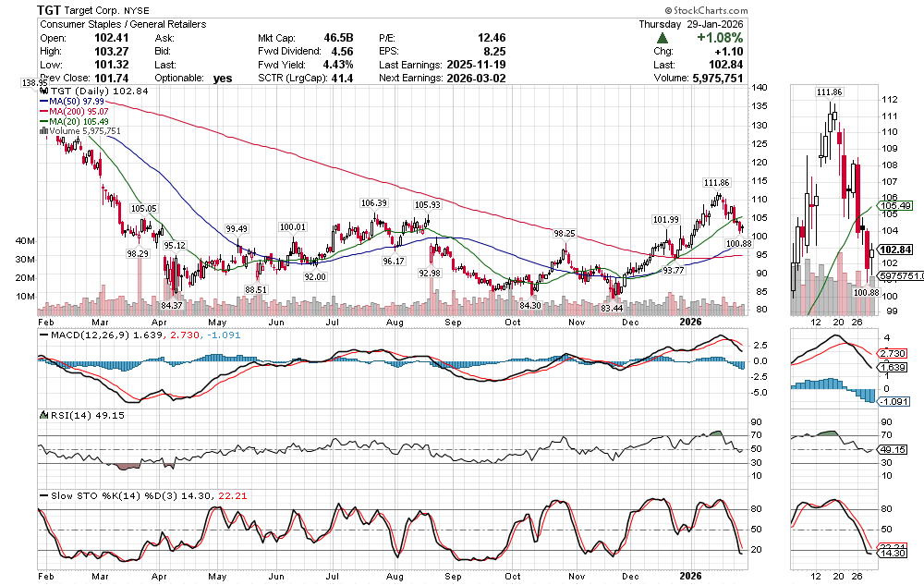Click the Consumer Staples / General Retailers label

click(x=123, y=24)
